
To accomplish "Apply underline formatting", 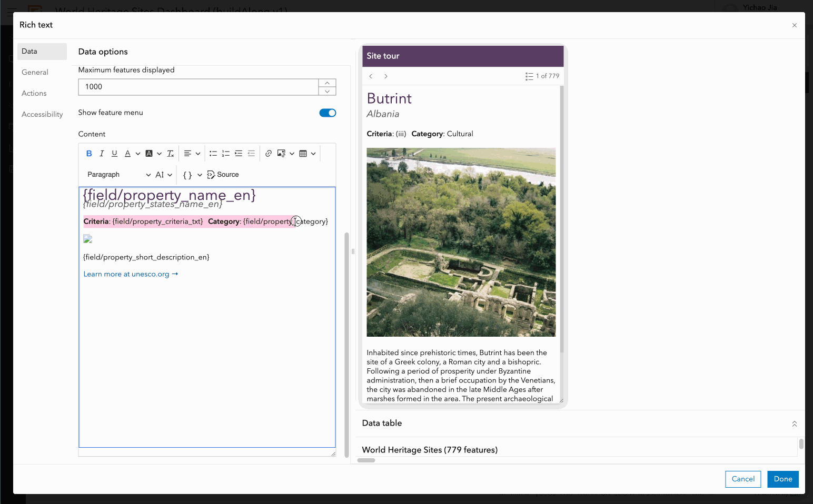I will tap(114, 154).
